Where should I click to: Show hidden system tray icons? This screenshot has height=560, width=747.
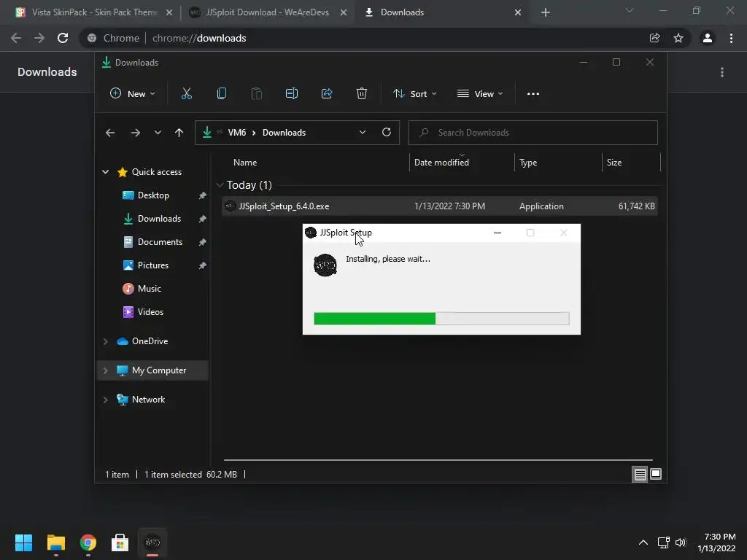pyautogui.click(x=643, y=542)
